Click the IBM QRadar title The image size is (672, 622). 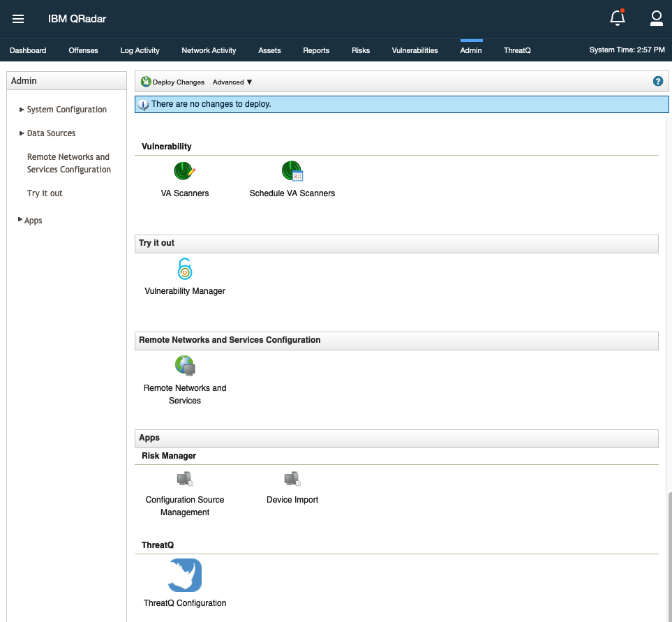(x=77, y=19)
